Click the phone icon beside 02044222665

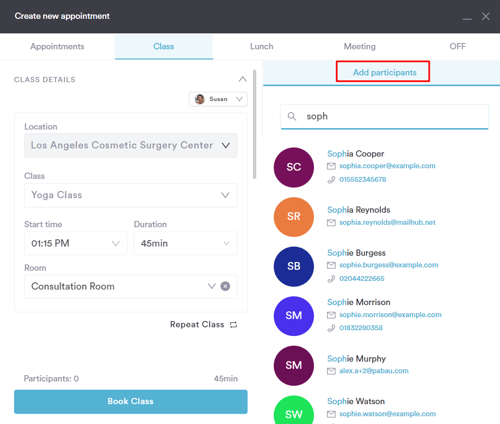click(x=331, y=279)
